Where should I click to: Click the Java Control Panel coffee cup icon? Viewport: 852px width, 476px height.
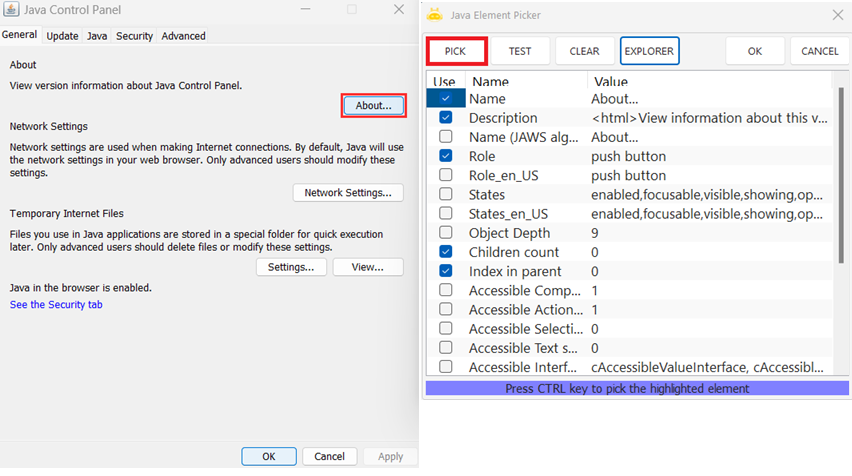point(10,9)
